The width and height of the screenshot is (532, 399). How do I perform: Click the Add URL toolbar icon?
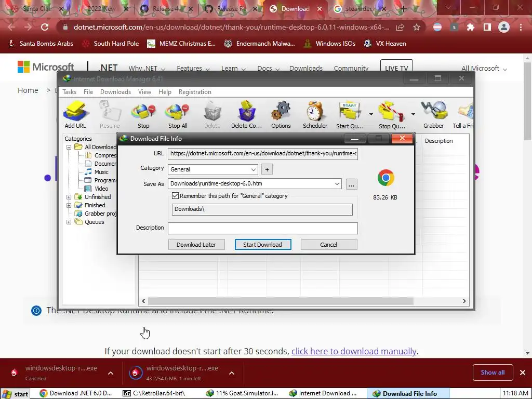[75, 115]
